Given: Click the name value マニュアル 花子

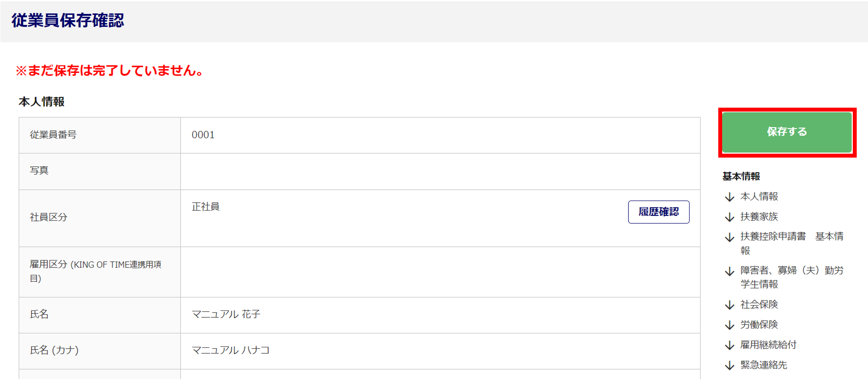Looking at the screenshot, I should coord(226,314).
